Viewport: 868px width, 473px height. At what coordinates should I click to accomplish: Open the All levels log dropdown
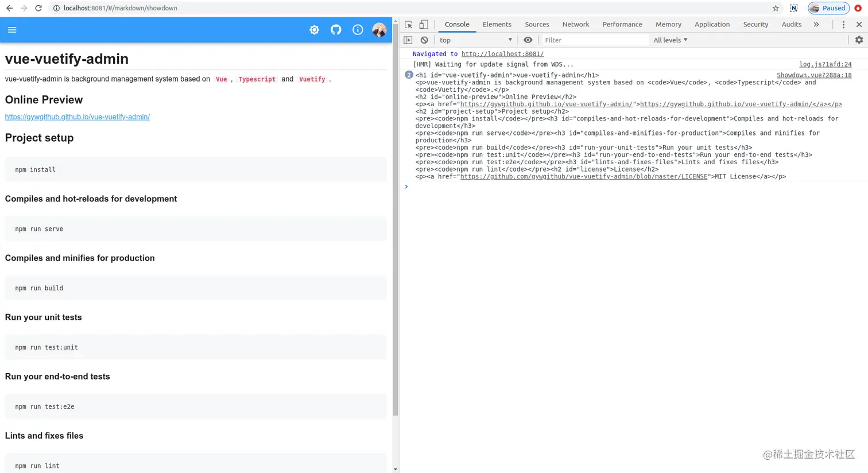671,40
